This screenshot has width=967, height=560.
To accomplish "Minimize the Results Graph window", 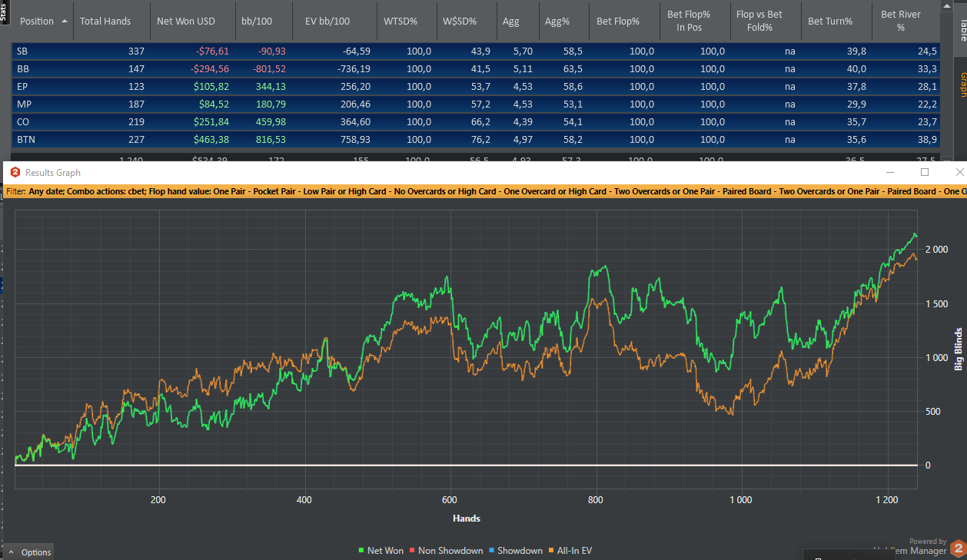I will click(890, 173).
